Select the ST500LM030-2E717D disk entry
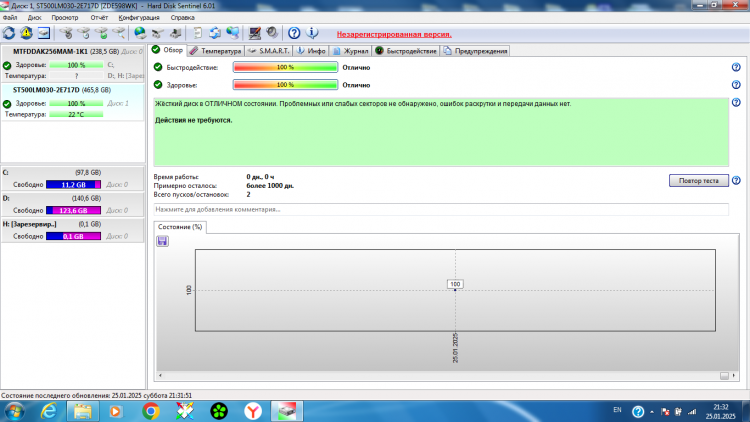This screenshot has height=422, width=750. [73, 102]
